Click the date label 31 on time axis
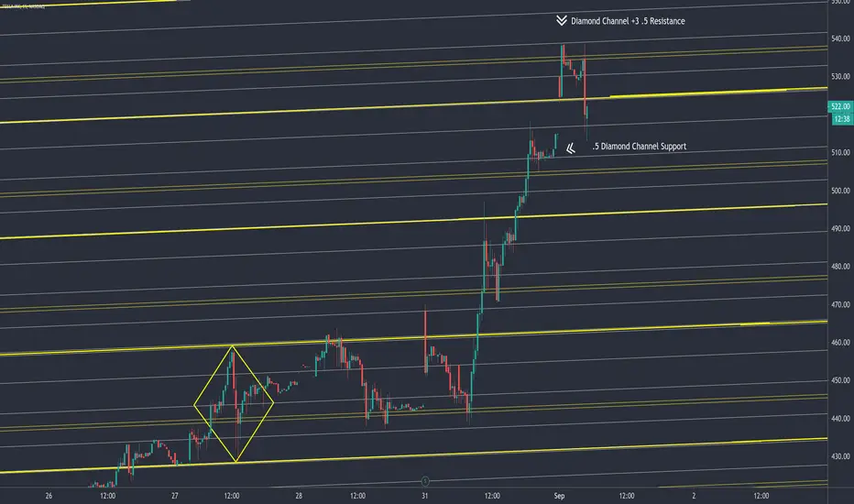This screenshot has height=504, width=854. (425, 496)
